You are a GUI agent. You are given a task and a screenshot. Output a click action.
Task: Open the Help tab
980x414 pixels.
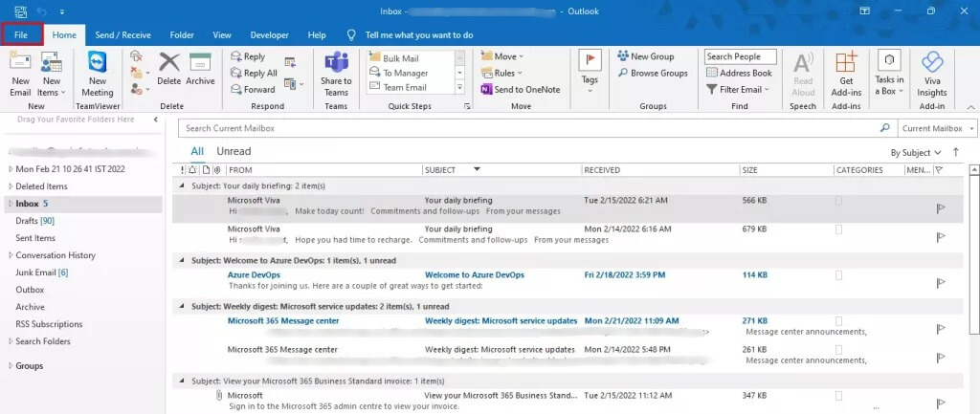[x=317, y=35]
